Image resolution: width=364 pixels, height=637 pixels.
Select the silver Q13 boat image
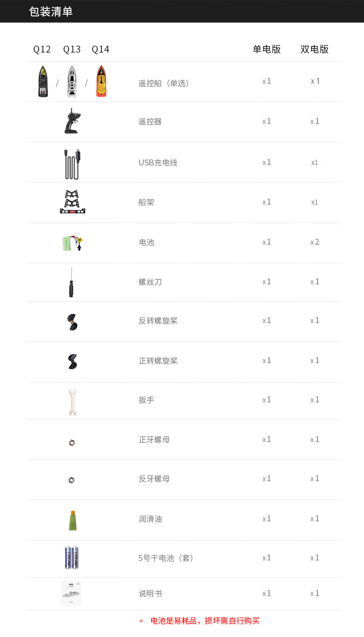(x=71, y=82)
